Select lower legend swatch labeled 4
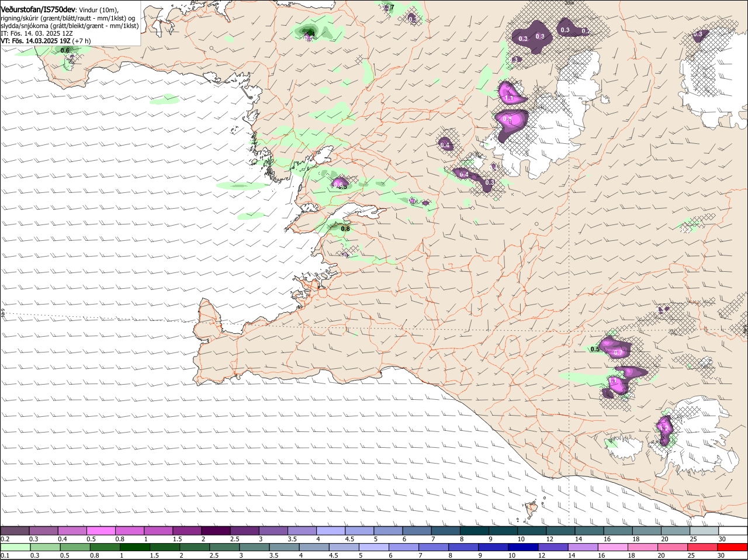 (x=313, y=547)
